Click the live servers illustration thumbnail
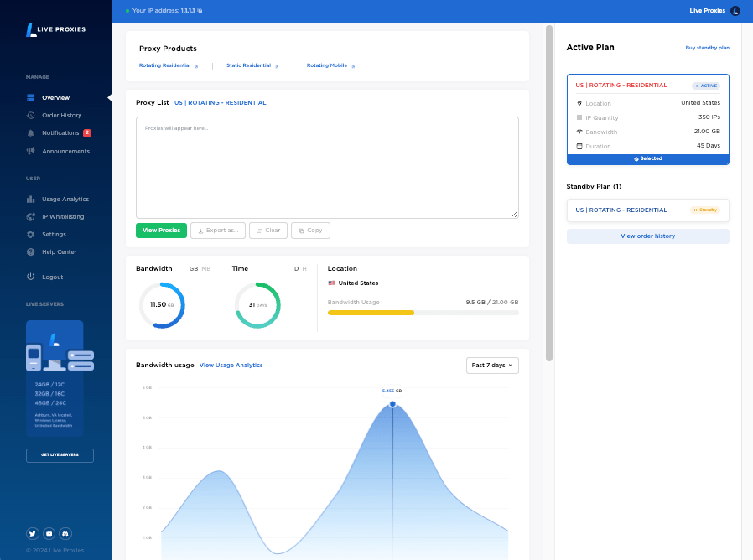This screenshot has width=753, height=560. pyautogui.click(x=60, y=345)
